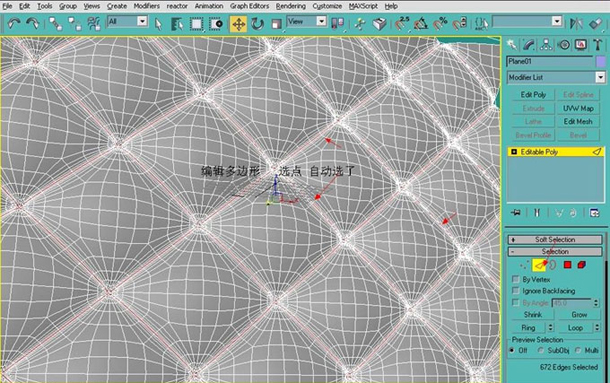
Task: Switch to Edge sub-object level
Action: [x=539, y=265]
